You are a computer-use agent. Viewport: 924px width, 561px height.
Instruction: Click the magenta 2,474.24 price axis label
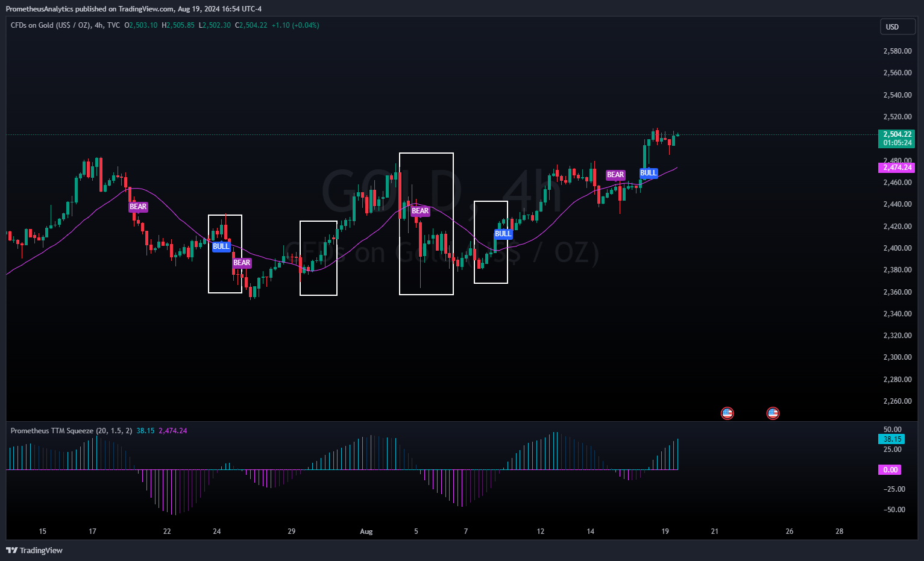897,168
